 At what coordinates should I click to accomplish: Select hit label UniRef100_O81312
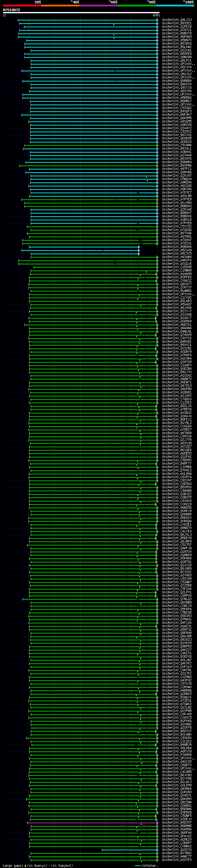[x=177, y=74]
